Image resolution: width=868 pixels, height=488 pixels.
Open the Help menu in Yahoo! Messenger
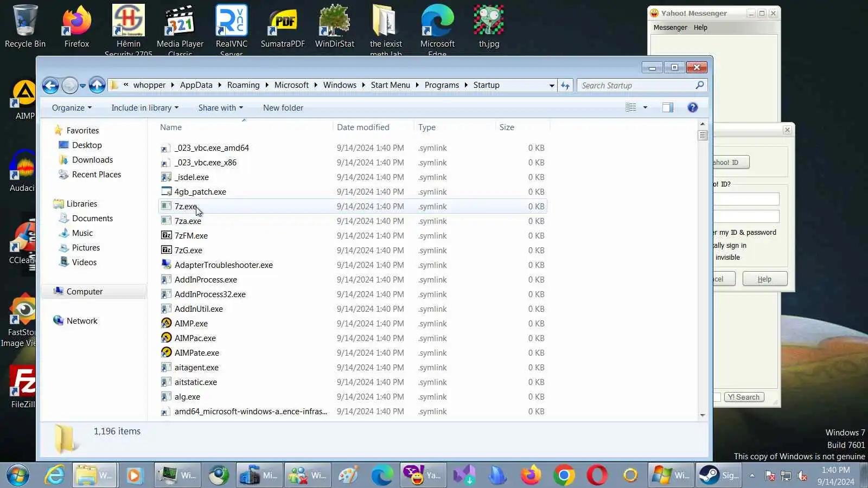point(700,27)
